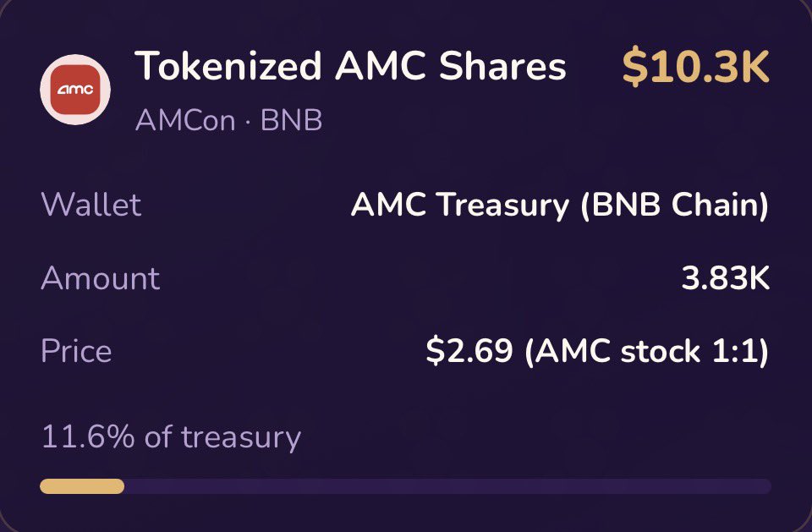Click the gold filled progress bar segment

coord(82,486)
